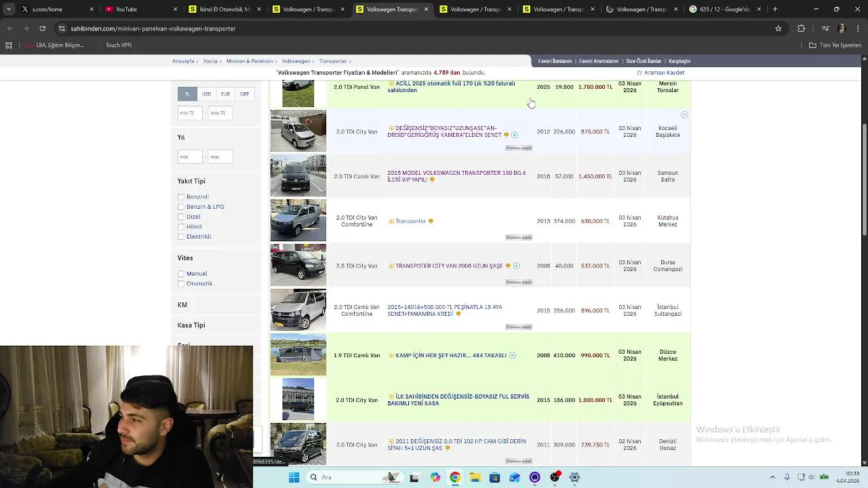Image resolution: width=868 pixels, height=488 pixels.
Task: Expand the Yakıt Tipi filter heading
Action: point(191,181)
